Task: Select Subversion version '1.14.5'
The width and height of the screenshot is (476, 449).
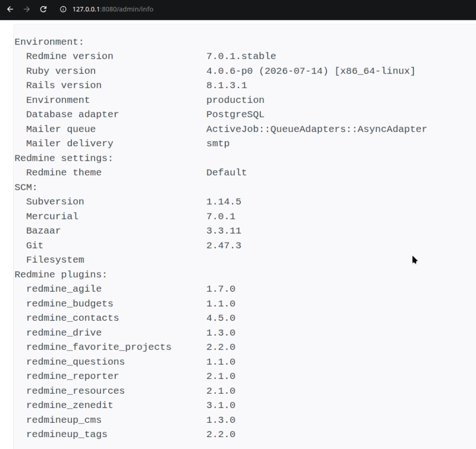Action: [x=224, y=202]
